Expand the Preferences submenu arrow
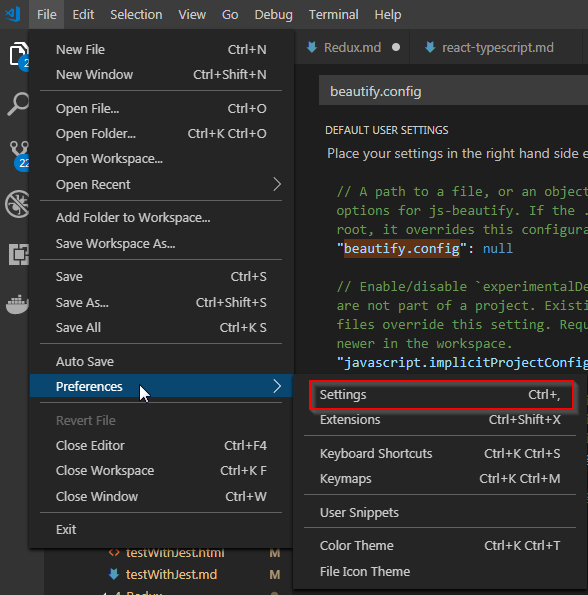 (277, 386)
